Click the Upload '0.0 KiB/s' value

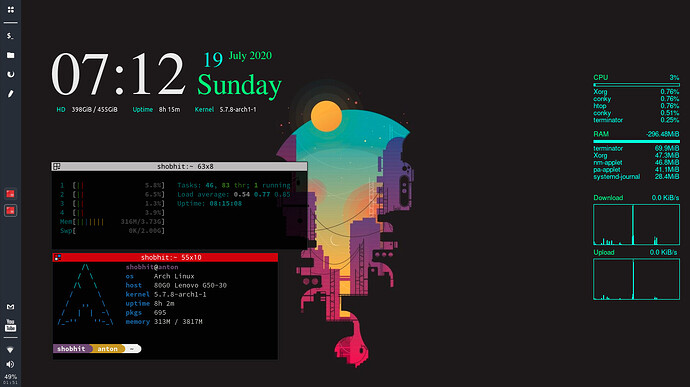pyautogui.click(x=663, y=252)
